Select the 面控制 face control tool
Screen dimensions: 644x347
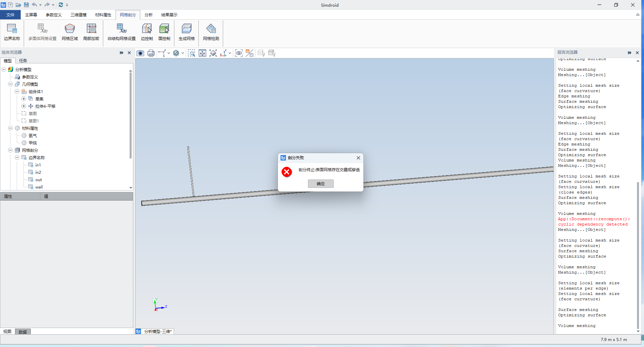tap(164, 32)
